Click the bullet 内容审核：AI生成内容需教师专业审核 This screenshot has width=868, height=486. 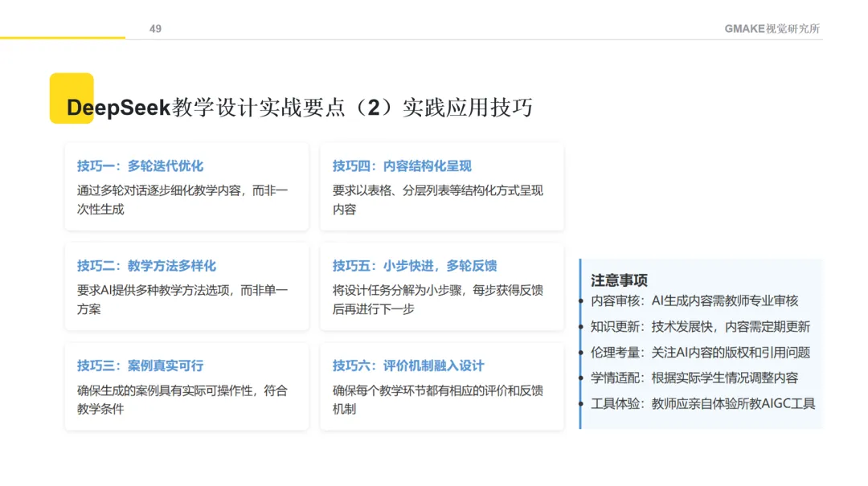[694, 301]
